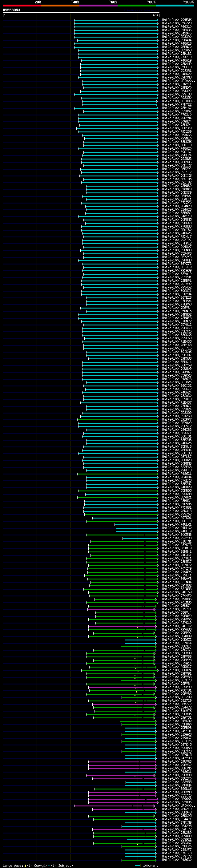Click the red ~20% identity legend segment
The height and width of the screenshot is (868, 197).
(22, 6)
